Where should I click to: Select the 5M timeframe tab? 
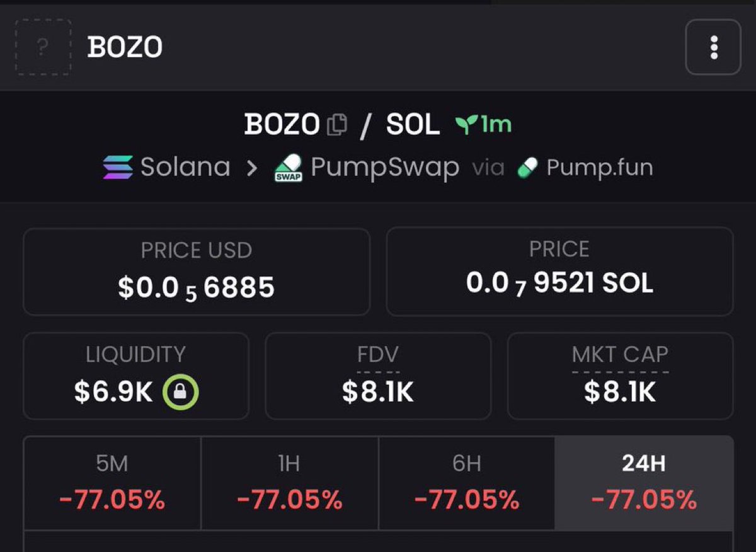pos(112,483)
